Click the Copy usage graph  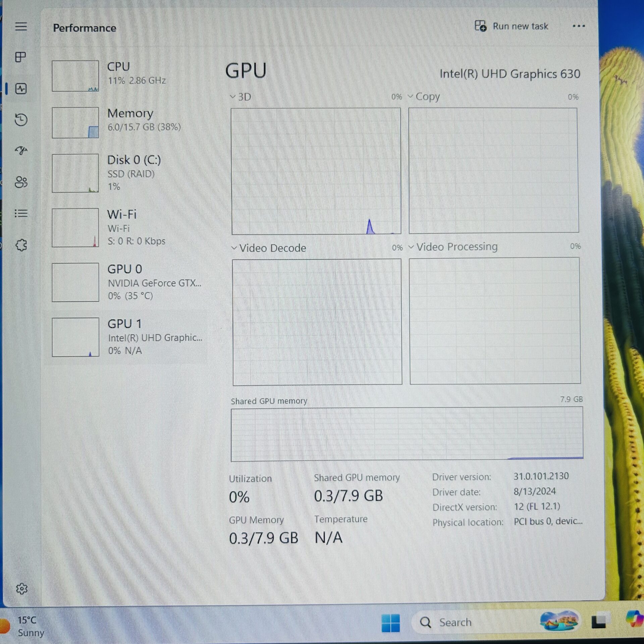pos(493,170)
